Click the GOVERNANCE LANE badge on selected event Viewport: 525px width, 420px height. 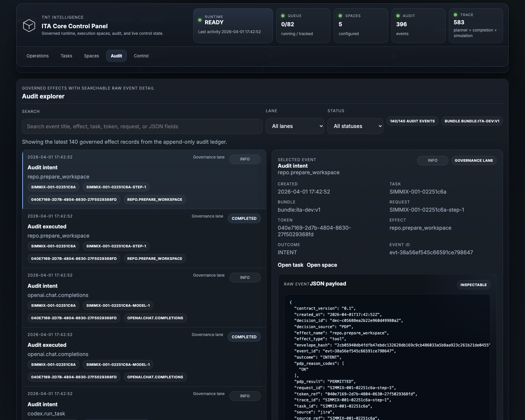[x=474, y=160]
